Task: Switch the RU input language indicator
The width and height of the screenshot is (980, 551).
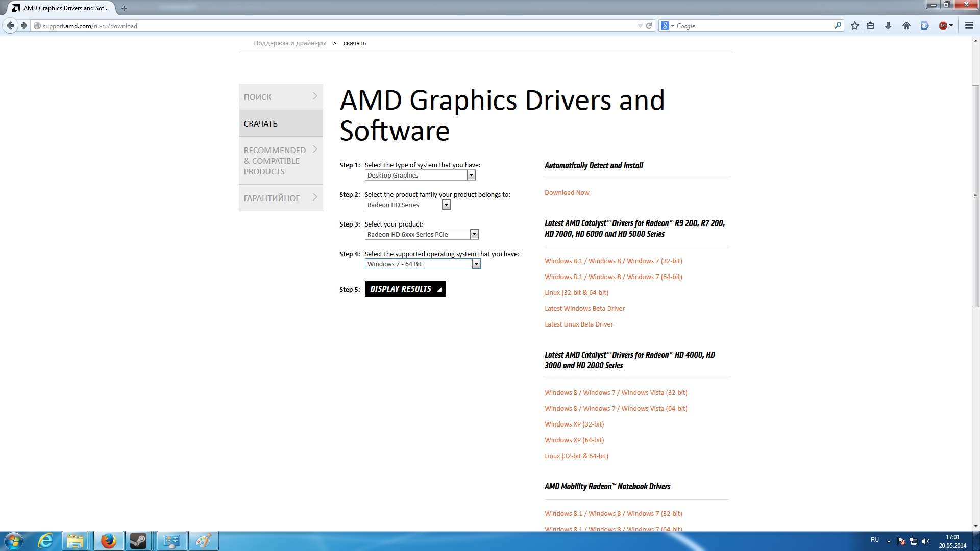Action: point(875,540)
